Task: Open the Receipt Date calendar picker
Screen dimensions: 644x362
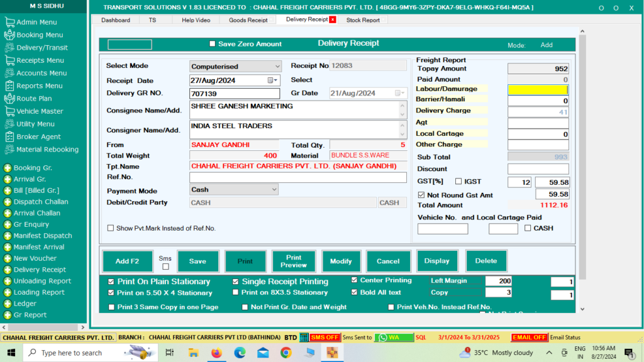Action: tap(272, 80)
